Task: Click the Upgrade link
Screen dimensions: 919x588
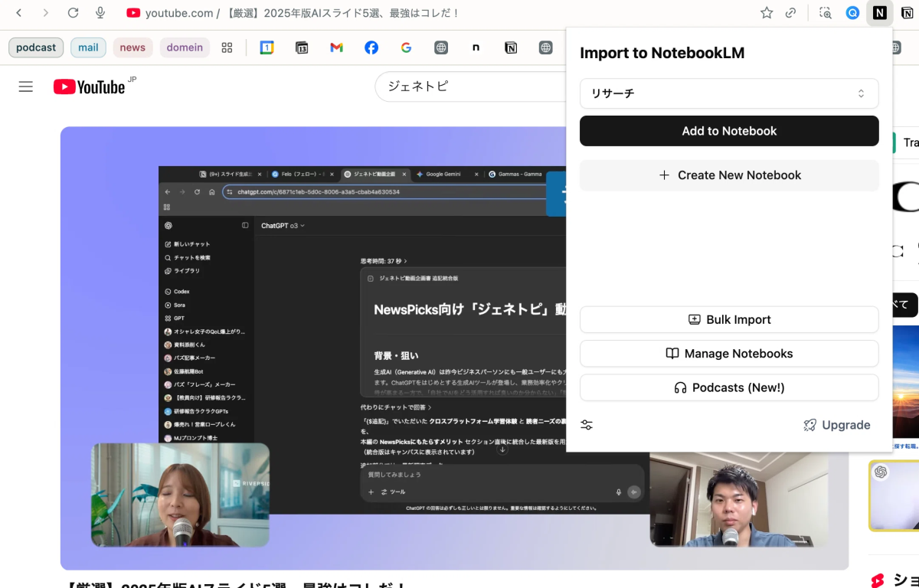Action: pyautogui.click(x=837, y=425)
